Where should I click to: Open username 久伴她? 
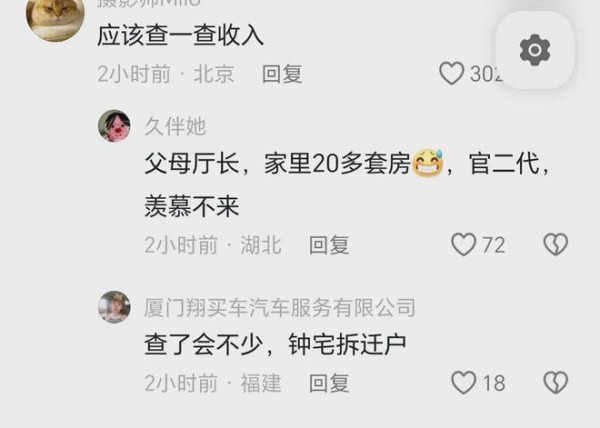point(175,127)
